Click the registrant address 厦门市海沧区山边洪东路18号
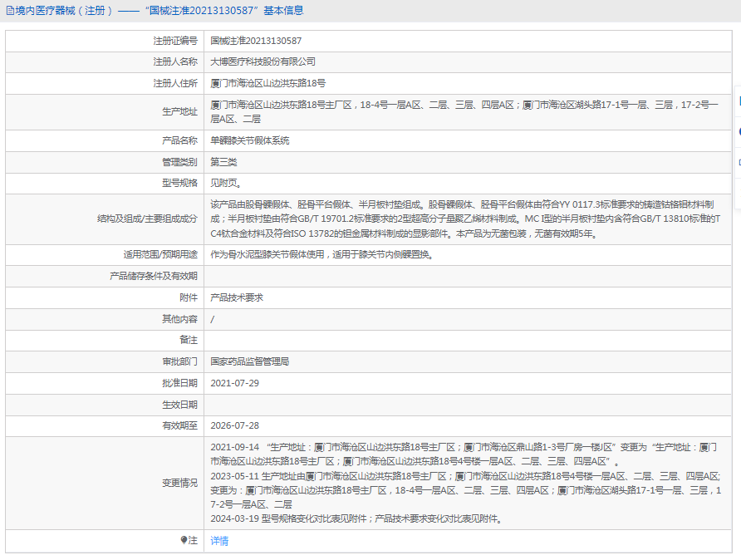This screenshot has height=560, width=741. (x=268, y=84)
